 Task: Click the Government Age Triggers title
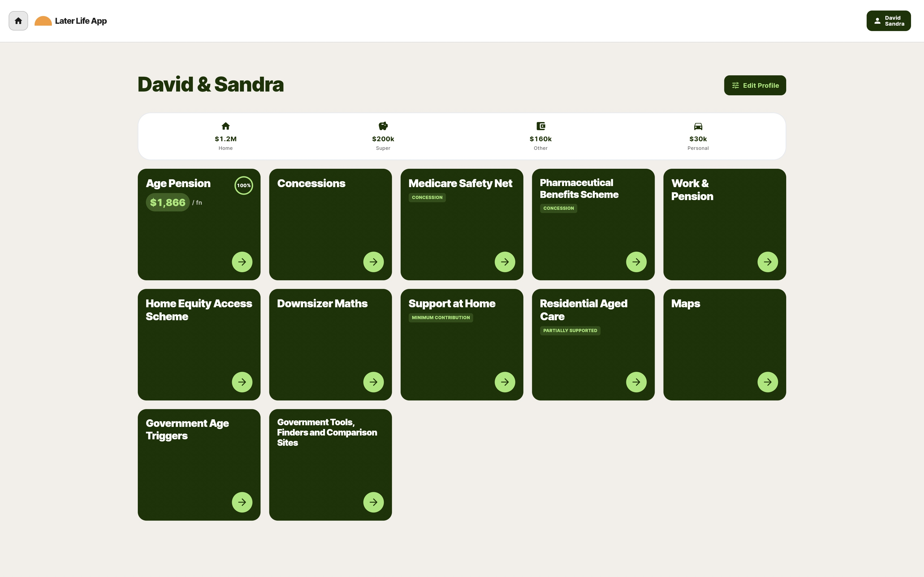pyautogui.click(x=187, y=429)
